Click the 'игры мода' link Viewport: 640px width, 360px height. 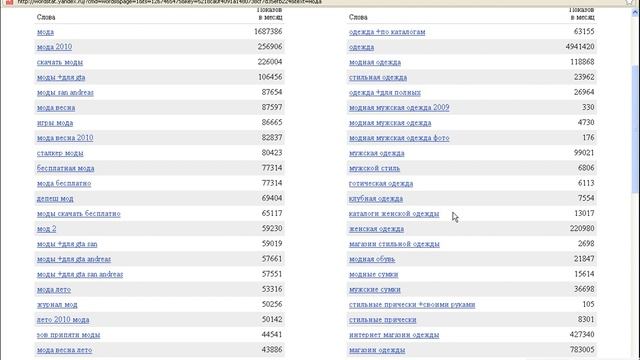(x=55, y=123)
